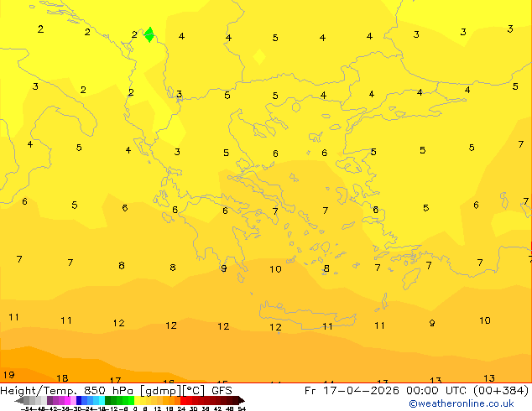
Task: Click the '[gdmp]' unit label
Action: point(161,391)
